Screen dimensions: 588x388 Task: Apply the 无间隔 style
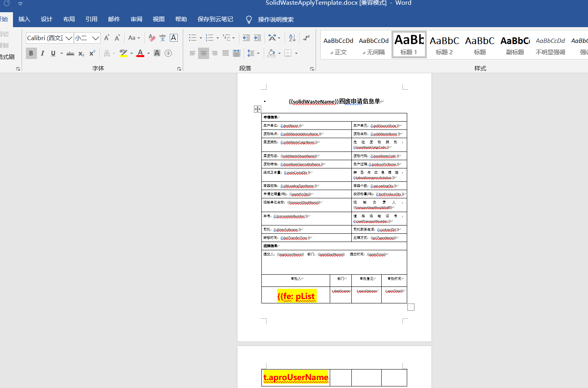click(374, 45)
